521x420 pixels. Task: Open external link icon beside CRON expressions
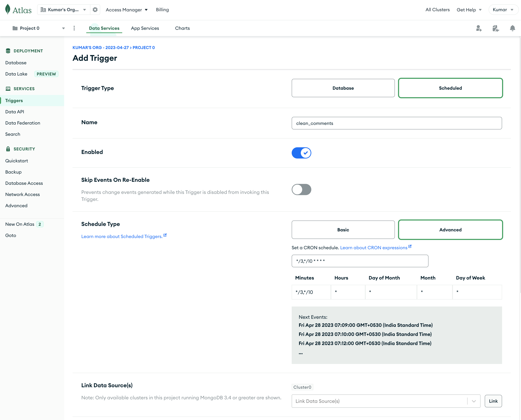tap(410, 246)
